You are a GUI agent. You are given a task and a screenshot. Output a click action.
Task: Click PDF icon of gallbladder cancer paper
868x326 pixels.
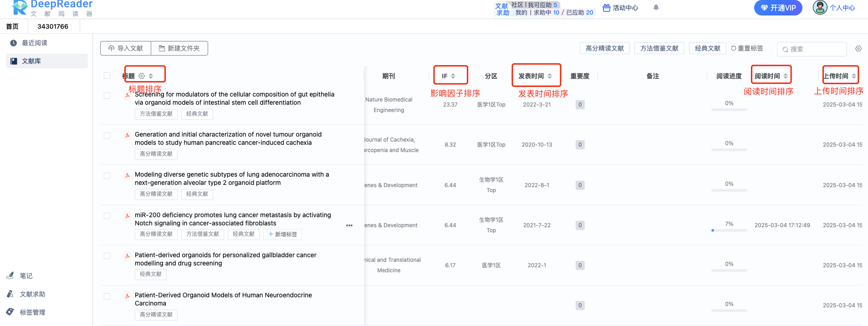pos(127,255)
